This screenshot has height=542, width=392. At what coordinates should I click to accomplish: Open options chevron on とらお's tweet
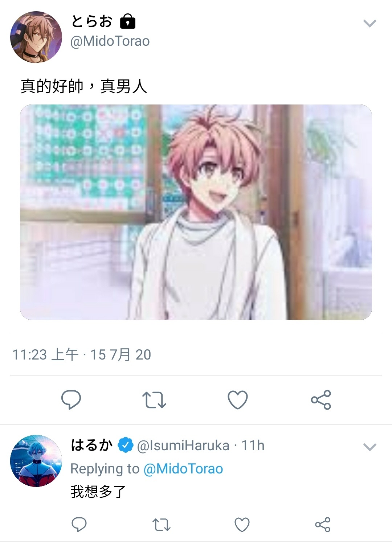click(369, 24)
